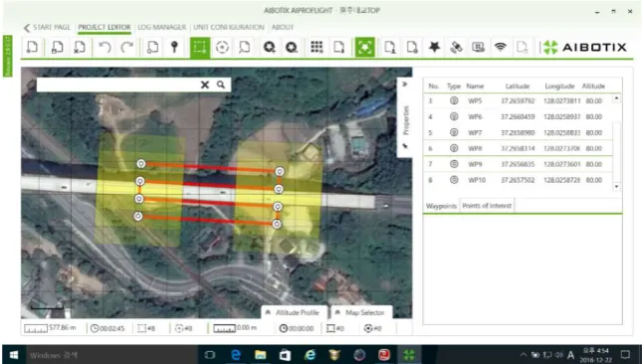
Task: Select the WP9 waypoint row
Action: point(518,164)
